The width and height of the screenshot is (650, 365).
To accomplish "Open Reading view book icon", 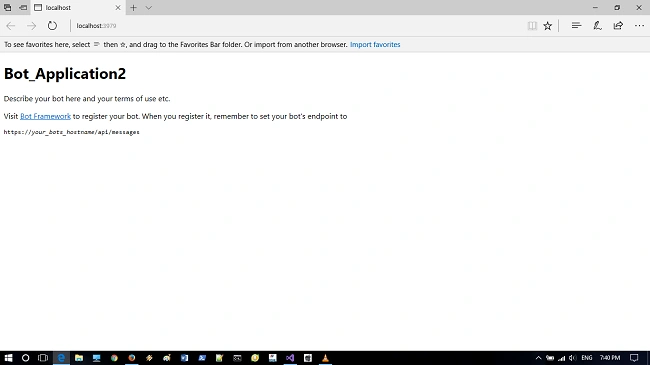I will (532, 26).
